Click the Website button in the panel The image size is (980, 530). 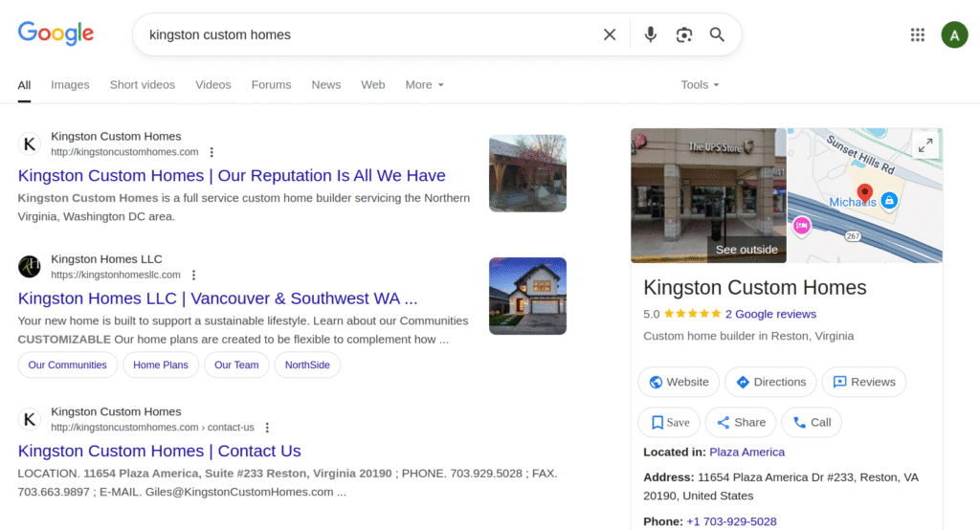679,382
